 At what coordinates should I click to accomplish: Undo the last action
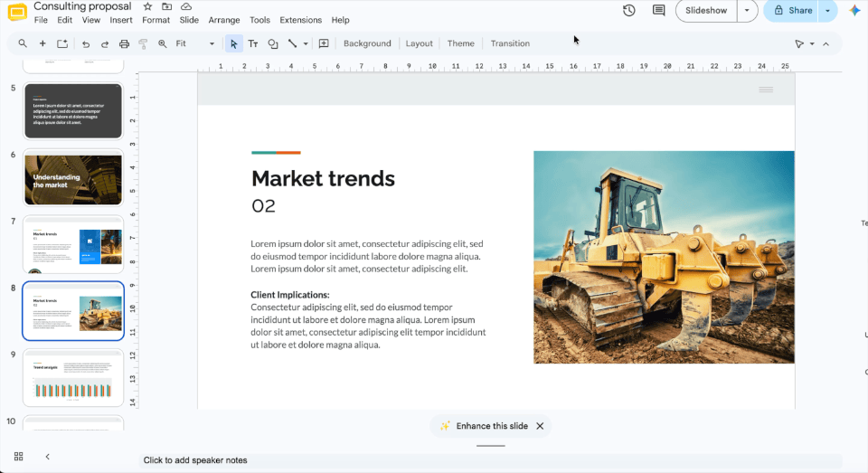(85, 43)
